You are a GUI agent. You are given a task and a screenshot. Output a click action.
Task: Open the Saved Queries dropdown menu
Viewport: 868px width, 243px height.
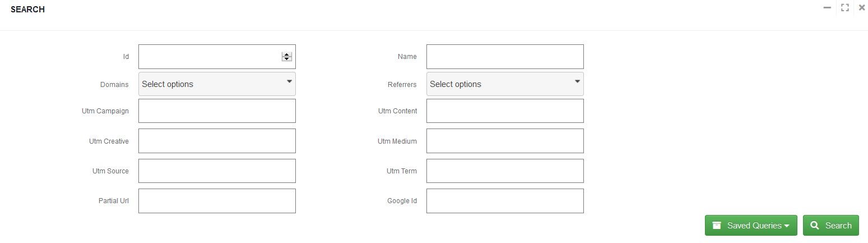coord(751,226)
